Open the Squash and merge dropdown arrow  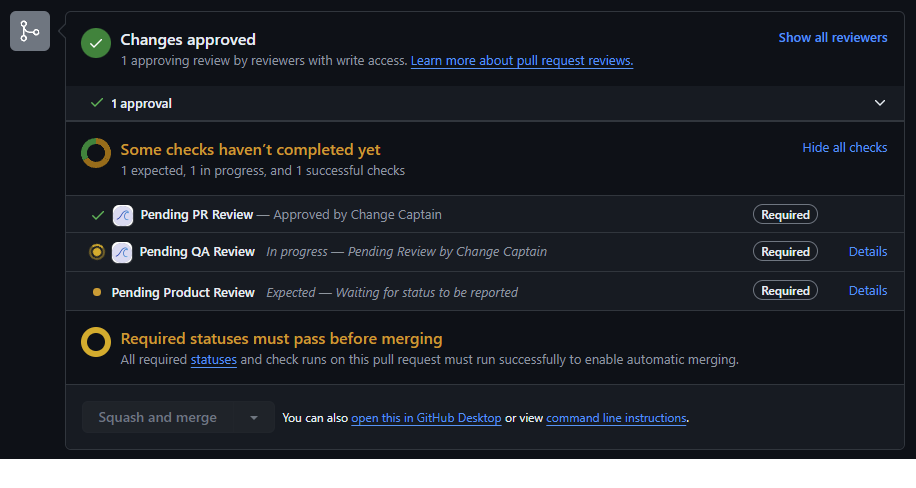click(254, 418)
